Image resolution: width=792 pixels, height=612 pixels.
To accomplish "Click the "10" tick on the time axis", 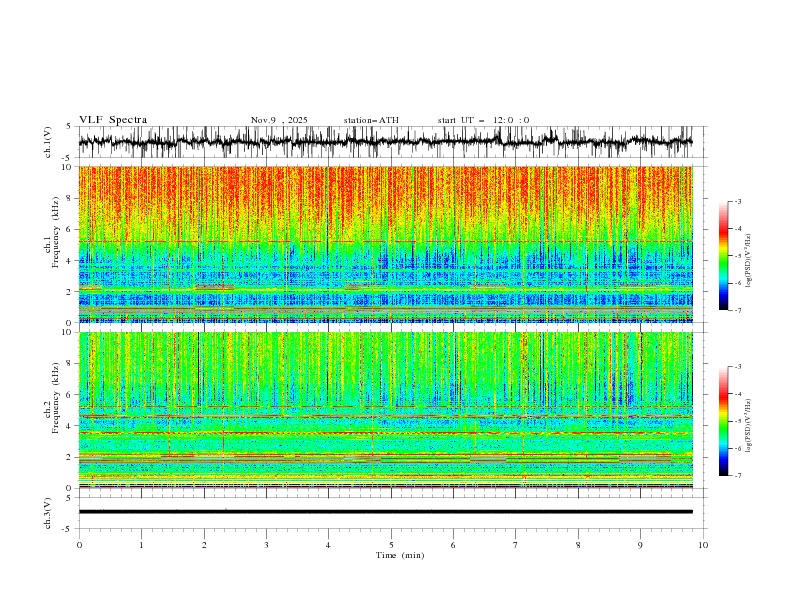I will [x=703, y=545].
